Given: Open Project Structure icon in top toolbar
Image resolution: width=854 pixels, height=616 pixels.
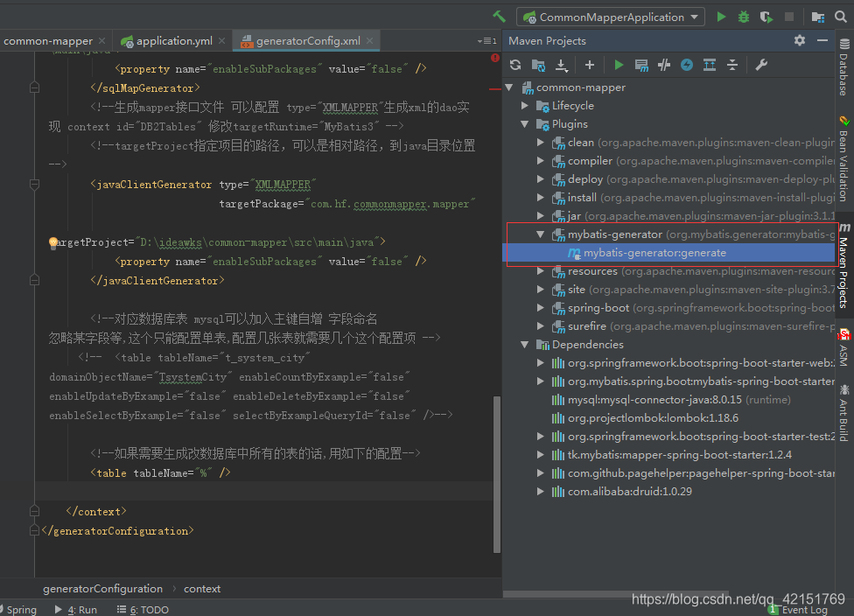Looking at the screenshot, I should (817, 17).
